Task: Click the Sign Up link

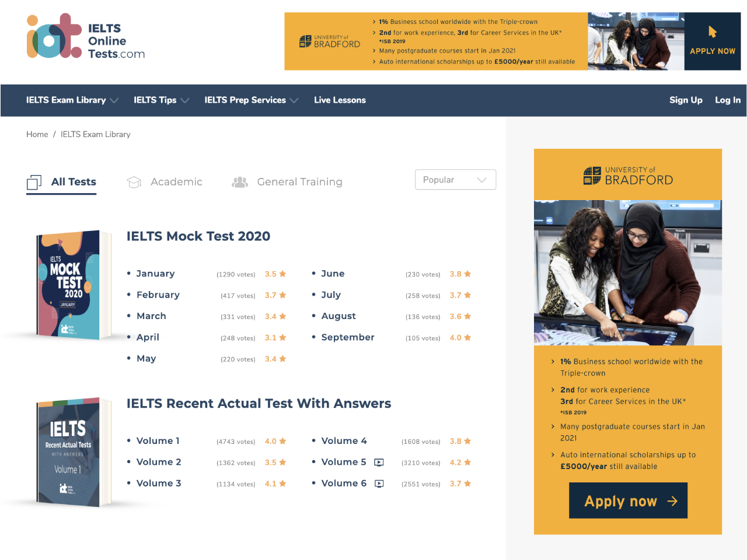Action: [x=686, y=100]
